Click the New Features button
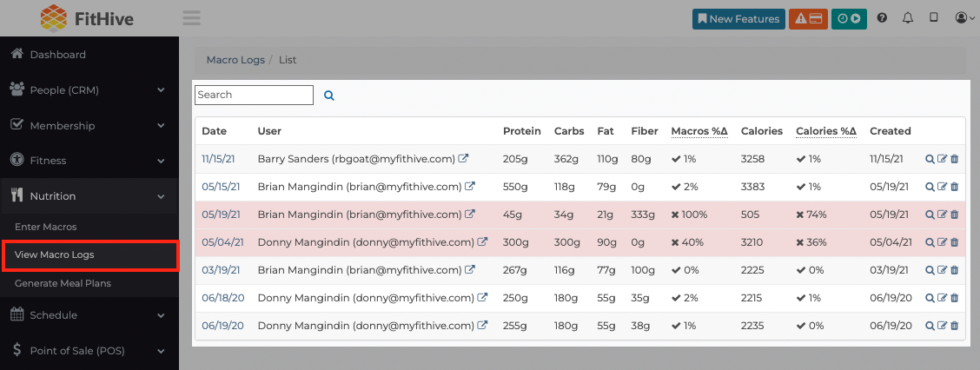This screenshot has width=980, height=370. point(738,19)
